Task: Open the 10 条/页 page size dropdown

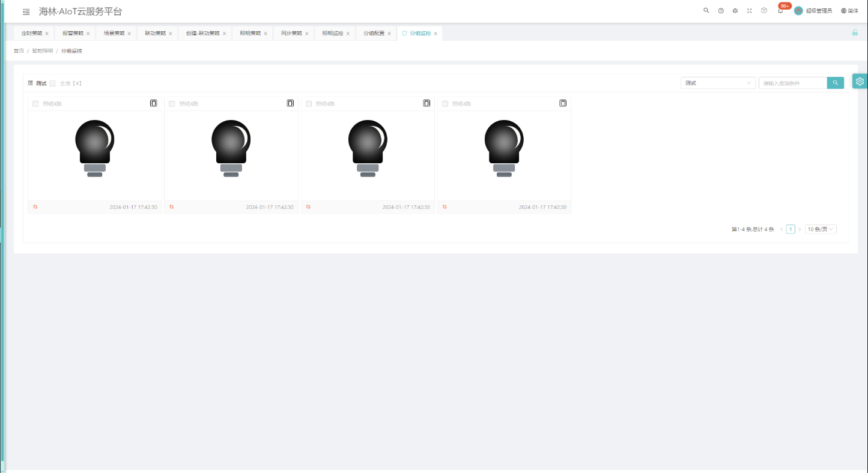Action: tap(821, 229)
